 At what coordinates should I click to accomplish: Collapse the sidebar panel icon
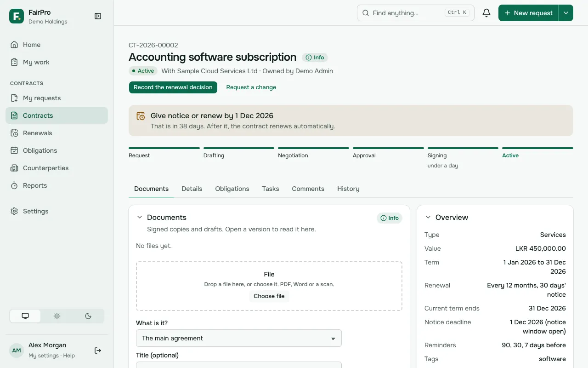tap(98, 16)
